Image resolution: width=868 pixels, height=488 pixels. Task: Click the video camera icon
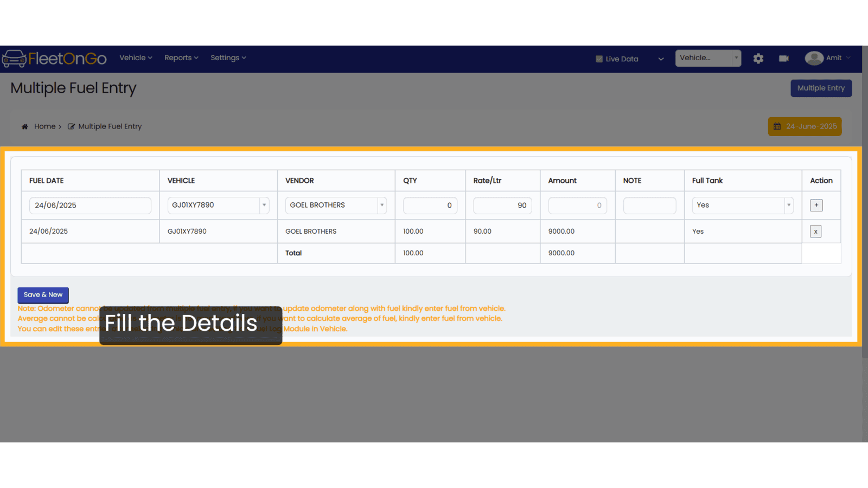coord(784,59)
